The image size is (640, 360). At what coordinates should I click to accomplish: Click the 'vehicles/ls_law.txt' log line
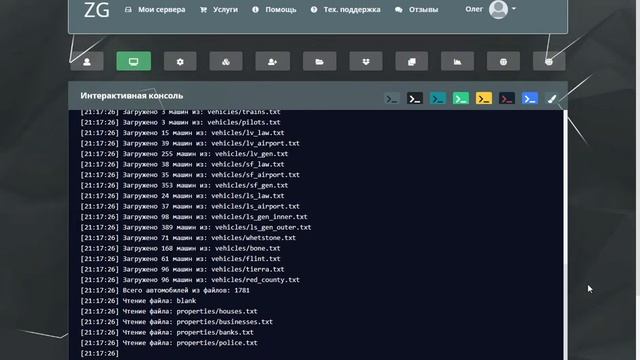pos(182,196)
